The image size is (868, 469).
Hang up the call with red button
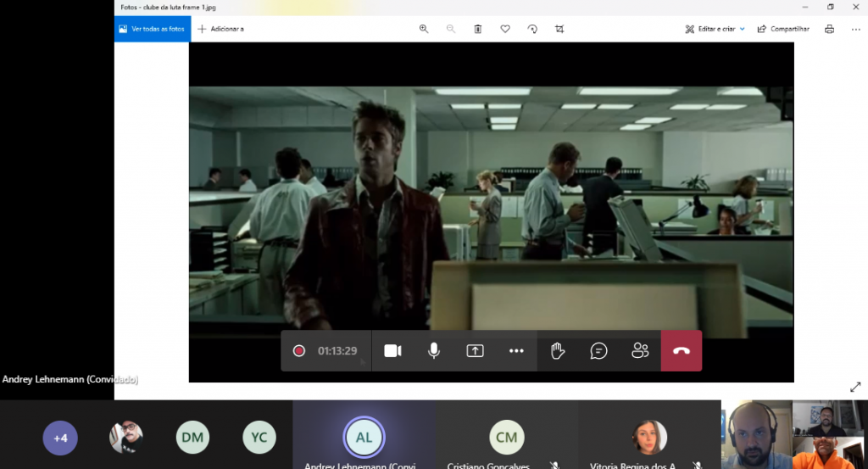click(682, 350)
